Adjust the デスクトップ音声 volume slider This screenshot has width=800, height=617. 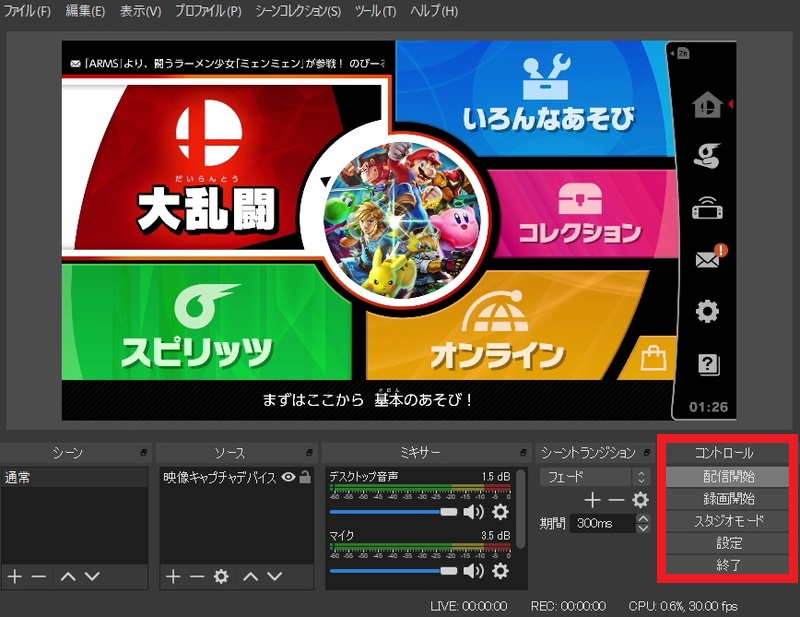coord(393,512)
